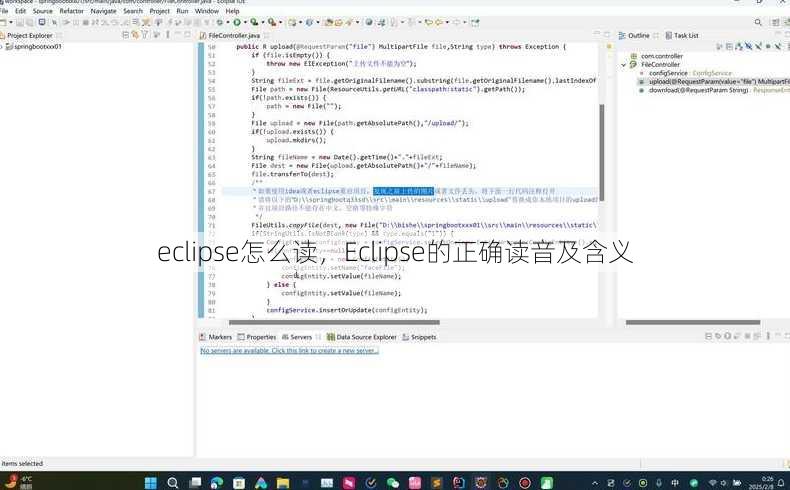Open Microsoft Edge from taskbar
Screen dimensions: 790x490
(217, 483)
